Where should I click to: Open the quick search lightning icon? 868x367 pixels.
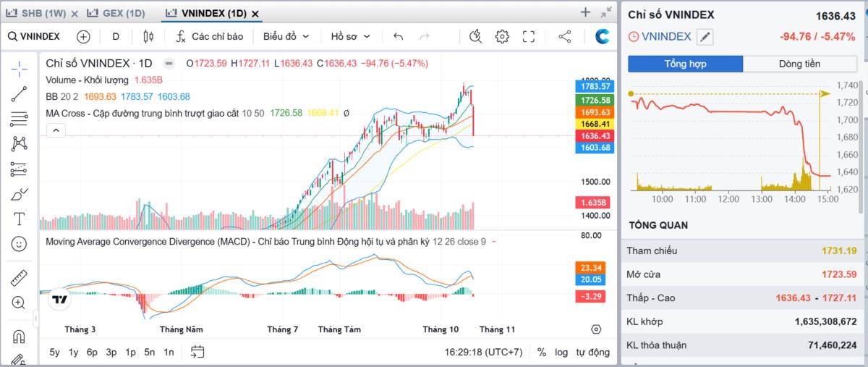tap(475, 36)
